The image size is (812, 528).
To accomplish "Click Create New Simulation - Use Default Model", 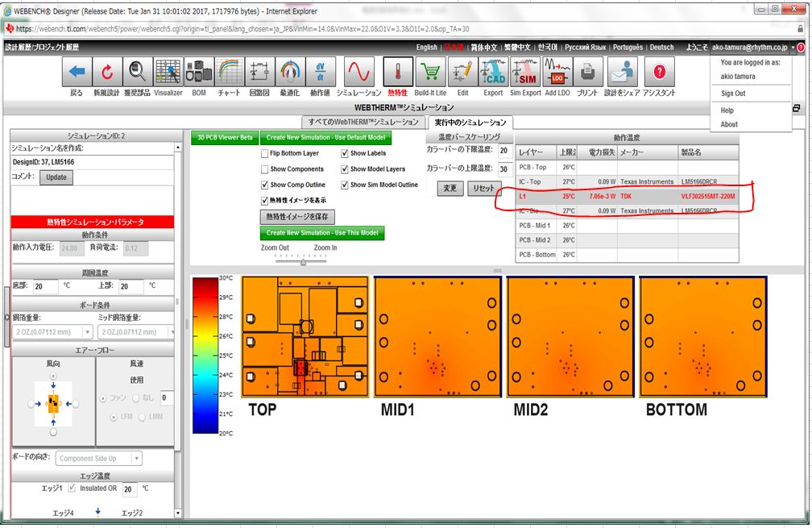I will [325, 138].
